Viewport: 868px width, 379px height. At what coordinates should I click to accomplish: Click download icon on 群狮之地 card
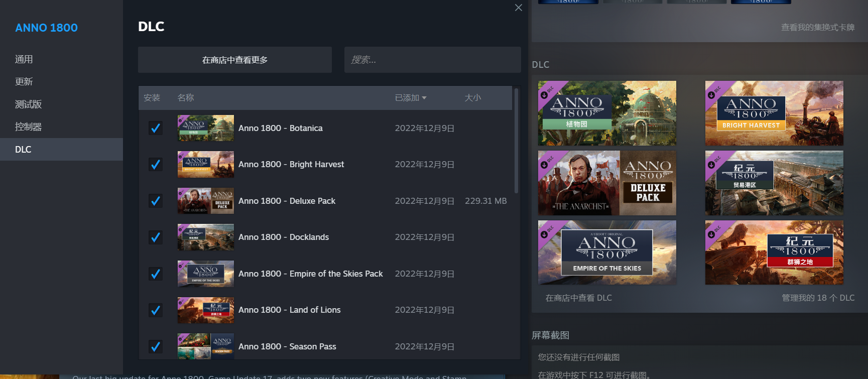pyautogui.click(x=711, y=234)
